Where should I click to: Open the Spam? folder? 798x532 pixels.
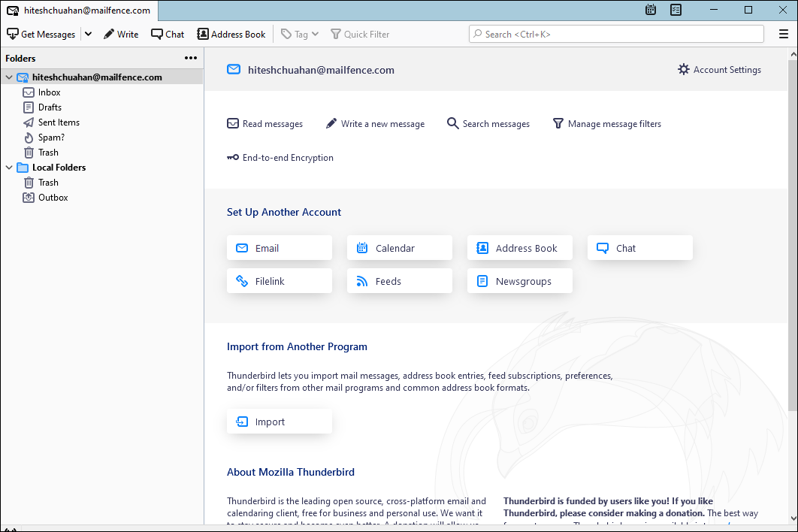[51, 138]
